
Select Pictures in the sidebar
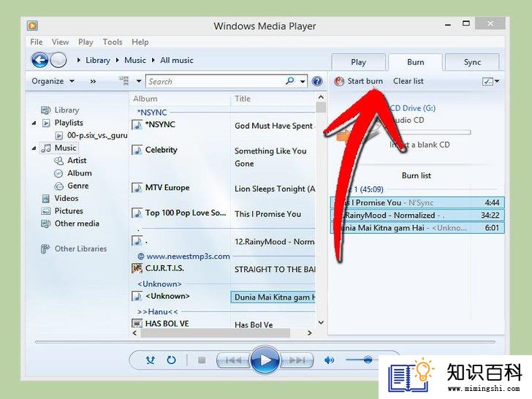click(69, 211)
